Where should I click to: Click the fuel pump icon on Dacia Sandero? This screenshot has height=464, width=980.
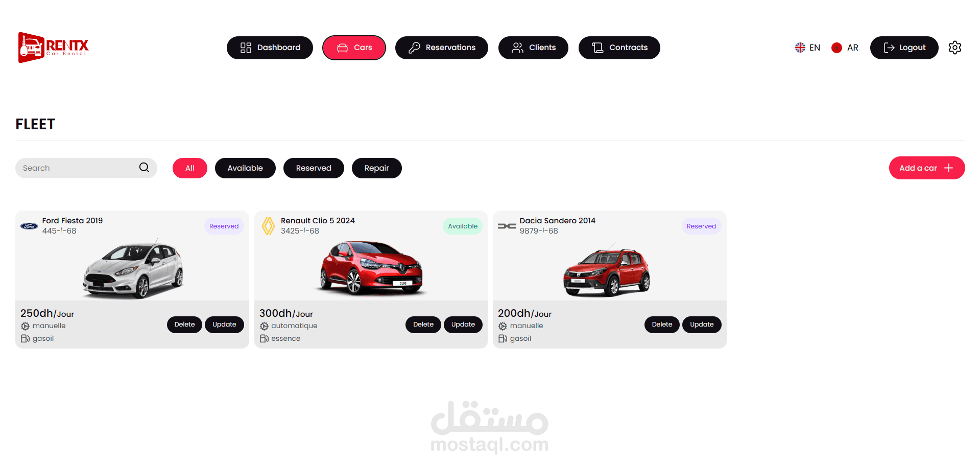coord(503,339)
